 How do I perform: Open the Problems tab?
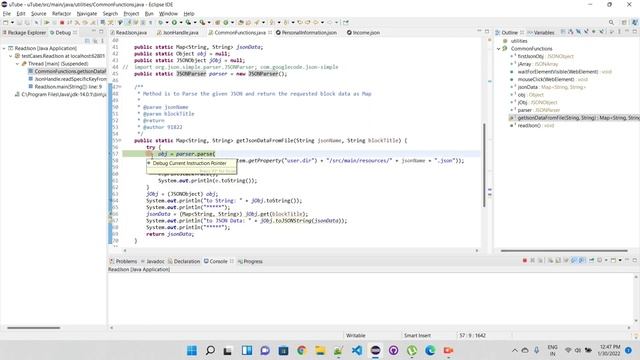click(x=123, y=261)
